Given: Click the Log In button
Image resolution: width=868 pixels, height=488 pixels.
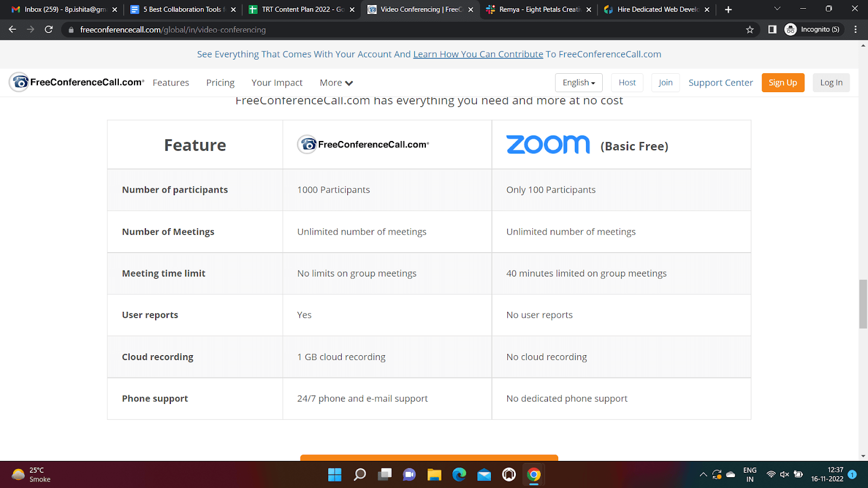Looking at the screenshot, I should tap(831, 82).
